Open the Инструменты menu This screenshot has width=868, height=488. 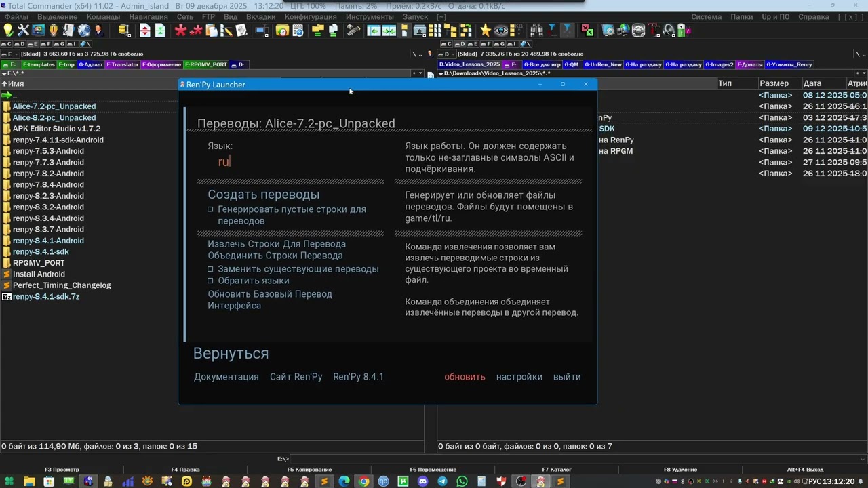click(x=370, y=16)
